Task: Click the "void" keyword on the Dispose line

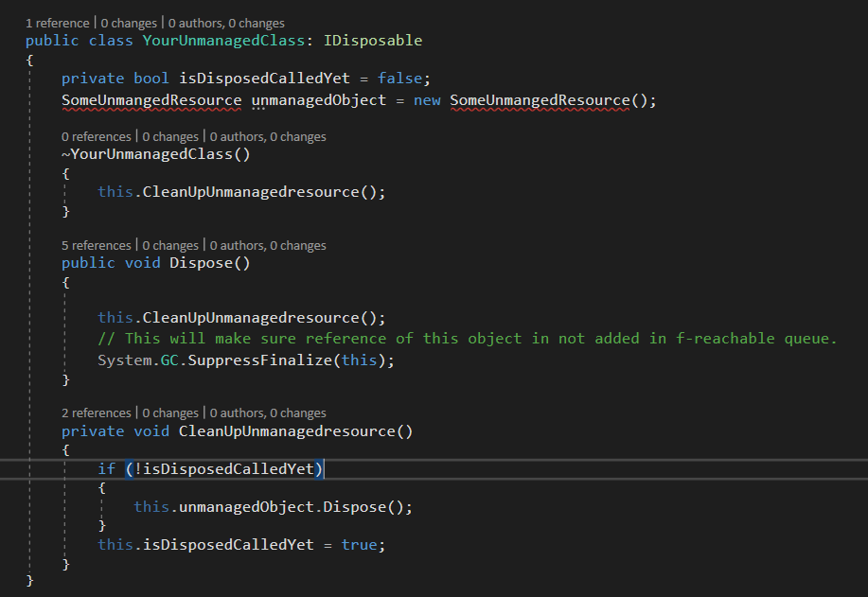Action: 142,263
